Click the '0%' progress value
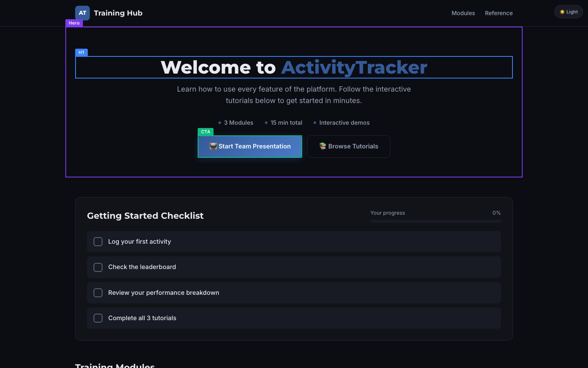This screenshot has width=588, height=368. coord(497,213)
